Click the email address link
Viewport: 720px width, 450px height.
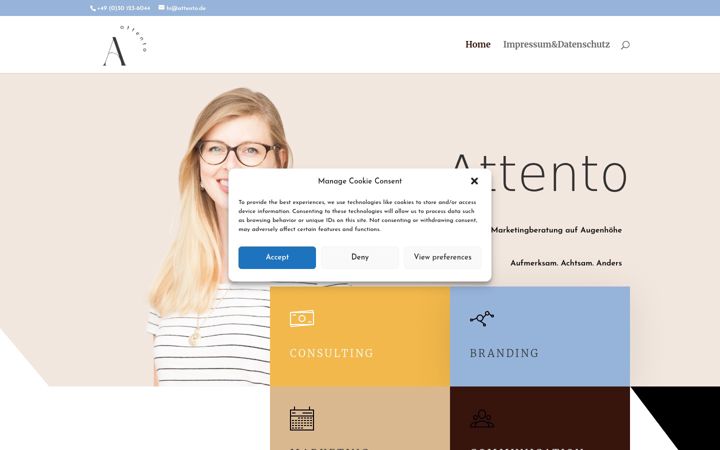186,8
